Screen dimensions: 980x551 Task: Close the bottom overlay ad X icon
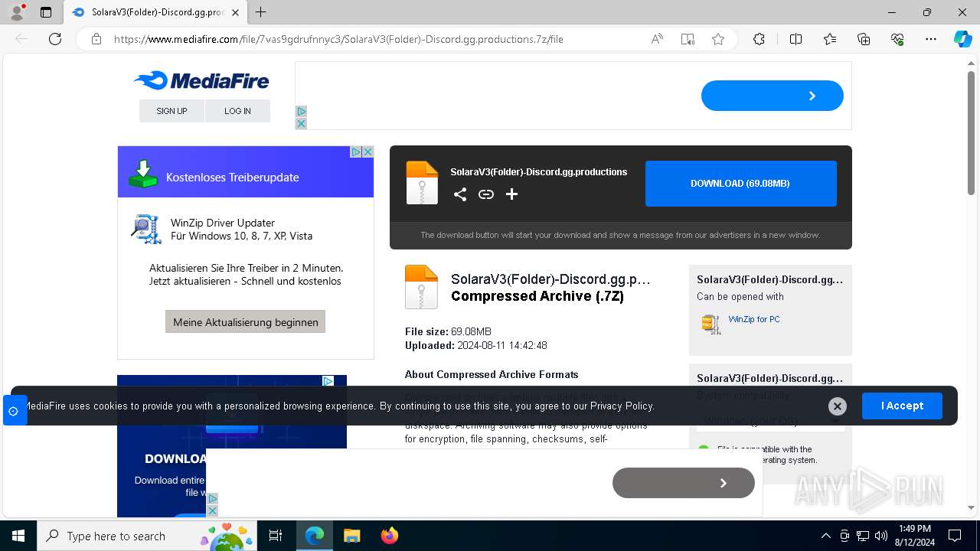[x=213, y=510]
